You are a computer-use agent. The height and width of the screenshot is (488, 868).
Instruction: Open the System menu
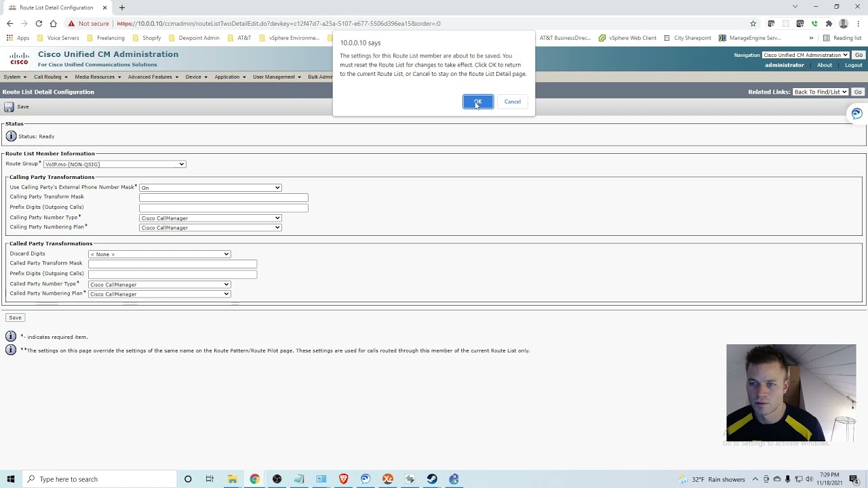coord(15,77)
